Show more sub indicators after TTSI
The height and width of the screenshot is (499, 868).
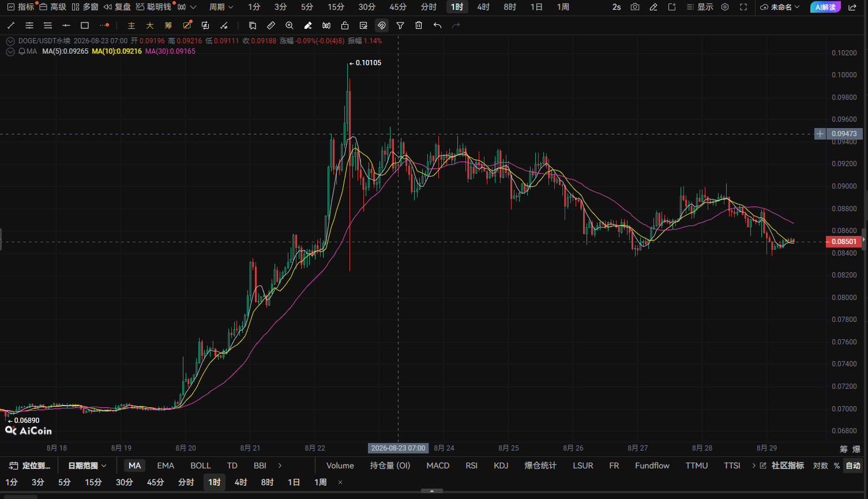point(753,466)
